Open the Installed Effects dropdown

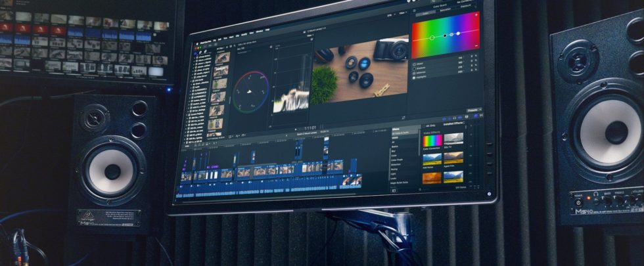[455, 123]
